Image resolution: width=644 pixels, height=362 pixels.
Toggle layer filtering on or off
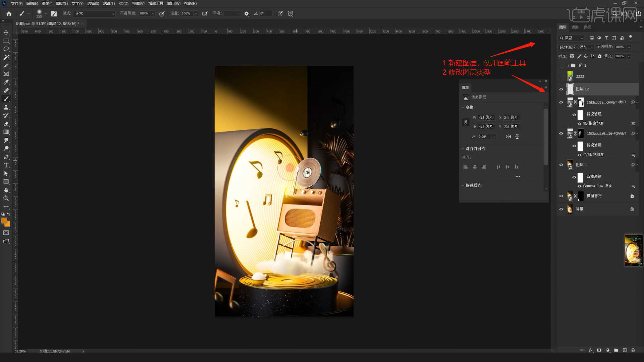click(630, 37)
